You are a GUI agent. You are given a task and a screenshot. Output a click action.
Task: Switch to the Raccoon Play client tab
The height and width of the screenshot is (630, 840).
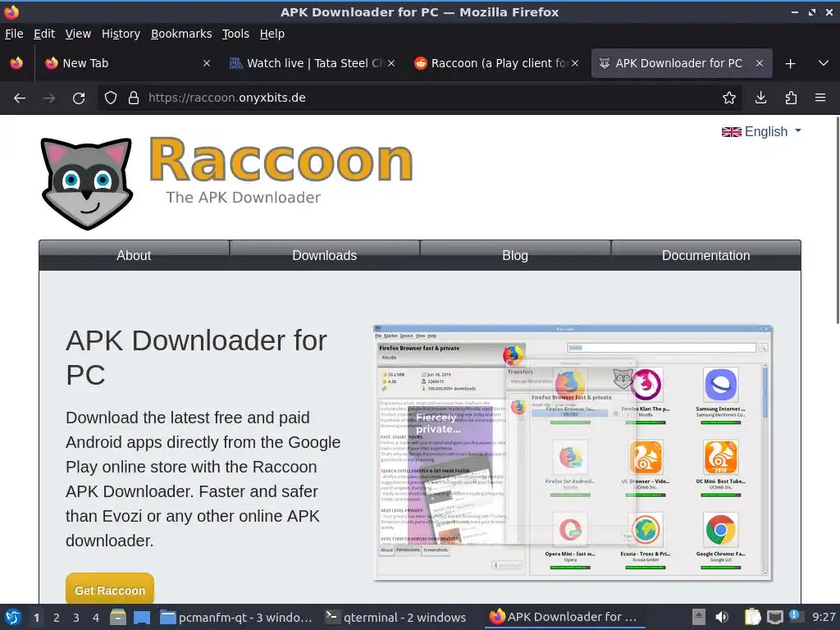496,63
